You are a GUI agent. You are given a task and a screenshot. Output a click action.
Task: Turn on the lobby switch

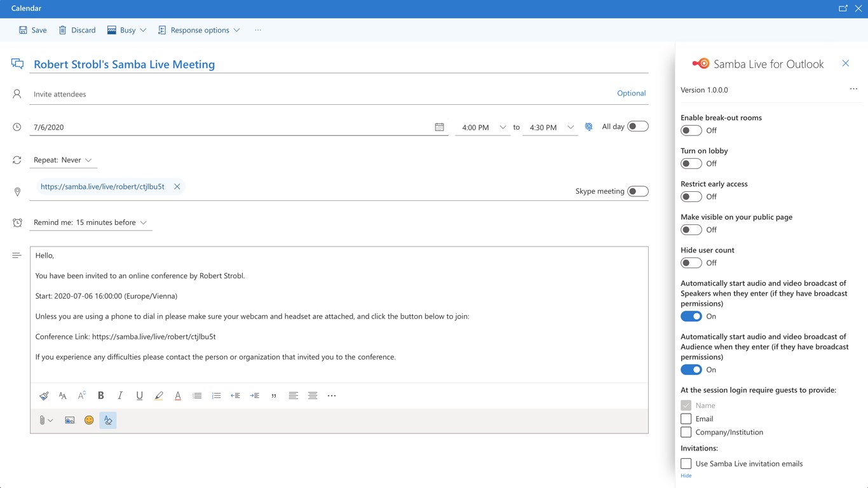point(691,163)
